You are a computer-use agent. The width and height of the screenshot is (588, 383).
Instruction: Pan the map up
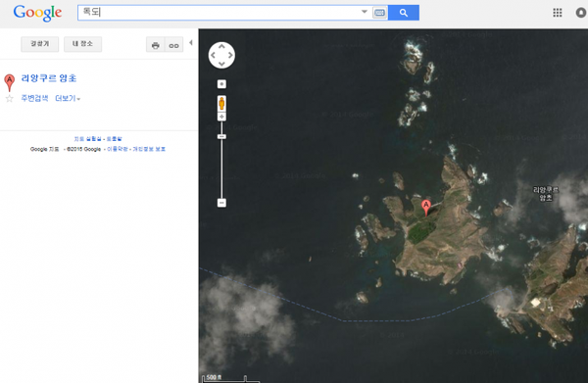[x=221, y=46]
